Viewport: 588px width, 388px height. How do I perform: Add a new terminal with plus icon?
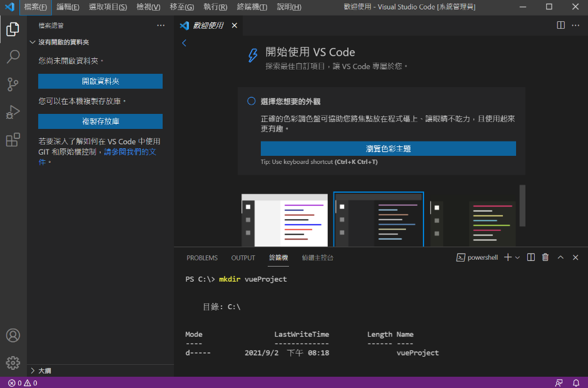[508, 257]
